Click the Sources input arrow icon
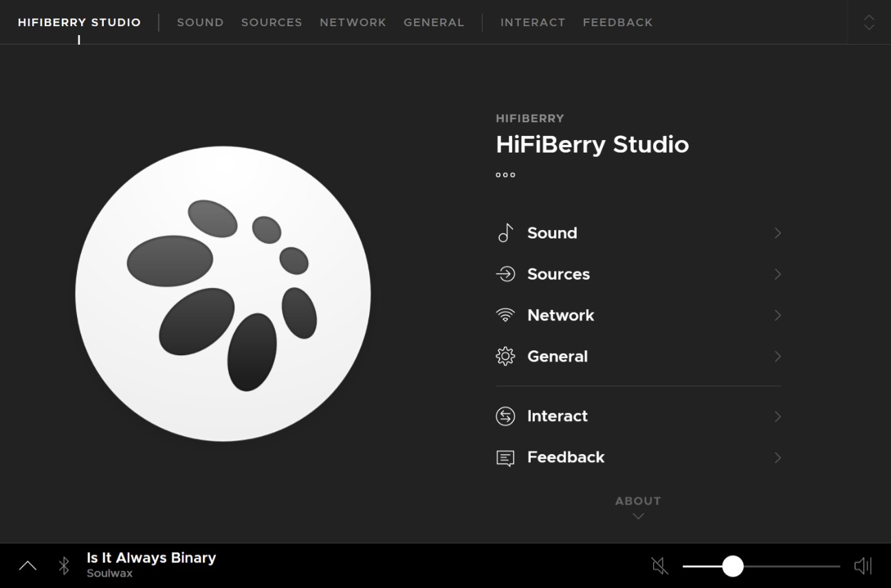The image size is (891, 588). click(505, 274)
